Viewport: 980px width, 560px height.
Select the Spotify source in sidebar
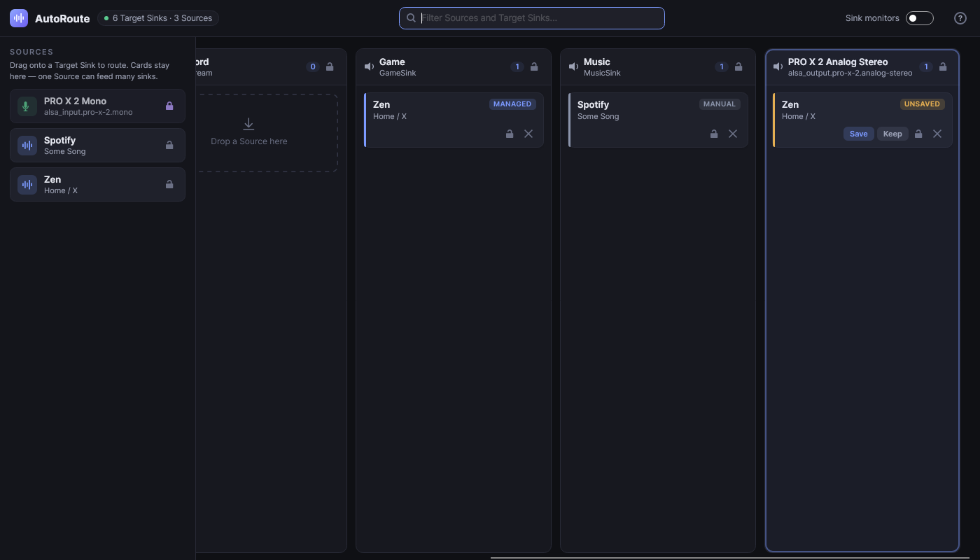click(x=97, y=146)
